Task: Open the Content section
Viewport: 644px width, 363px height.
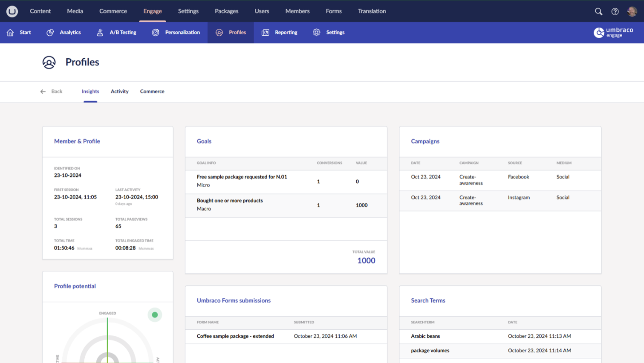Action: point(40,11)
